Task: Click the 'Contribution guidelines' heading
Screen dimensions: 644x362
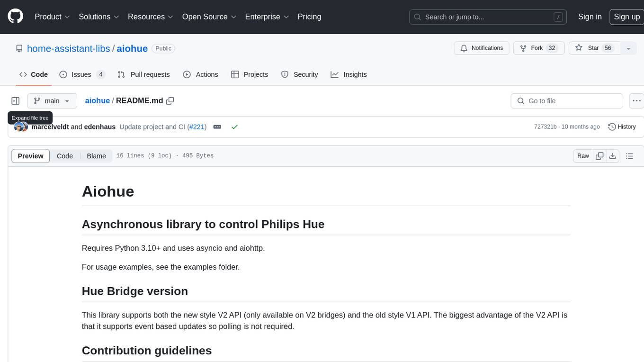Action: point(147,350)
